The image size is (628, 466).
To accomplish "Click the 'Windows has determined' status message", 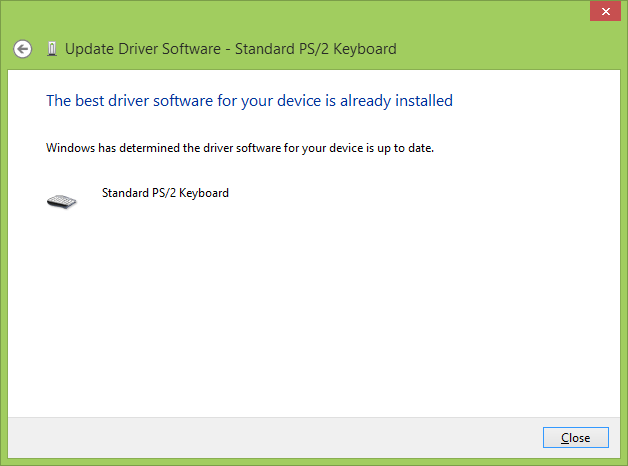I will (x=240, y=148).
